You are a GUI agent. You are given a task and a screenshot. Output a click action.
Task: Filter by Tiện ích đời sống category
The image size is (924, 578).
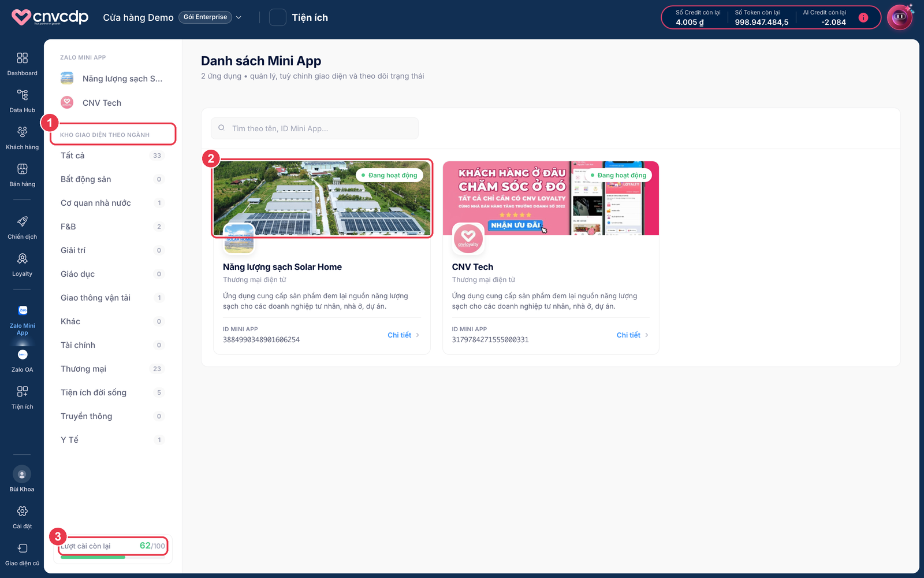tap(113, 392)
